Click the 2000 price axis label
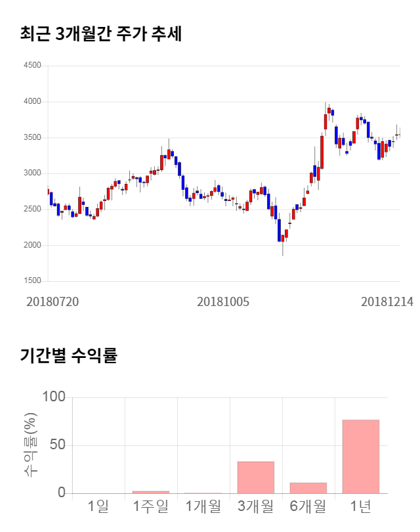Screen dimensions: 420x532 tap(32, 245)
